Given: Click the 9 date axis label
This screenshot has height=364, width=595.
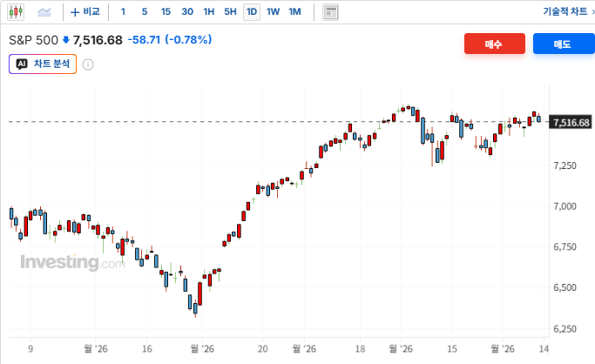Looking at the screenshot, I should click(30, 349).
